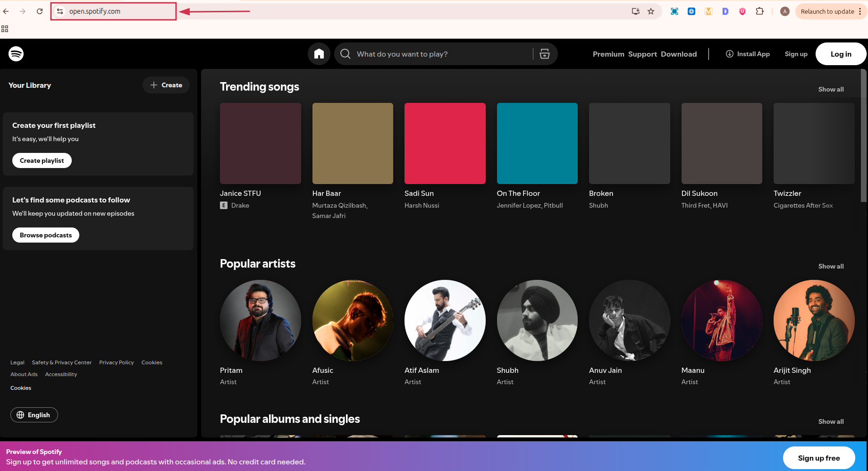Open Pritam artist photo
The width and height of the screenshot is (868, 471).
261,320
